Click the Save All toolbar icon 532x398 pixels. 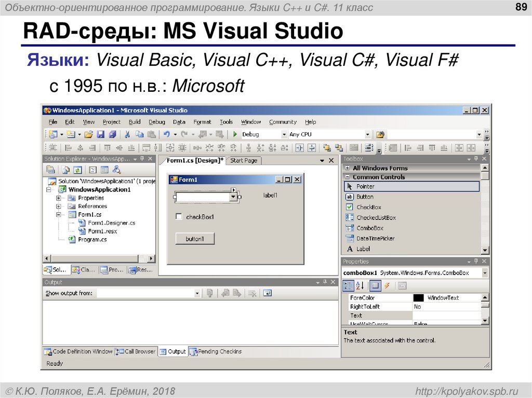(x=112, y=134)
